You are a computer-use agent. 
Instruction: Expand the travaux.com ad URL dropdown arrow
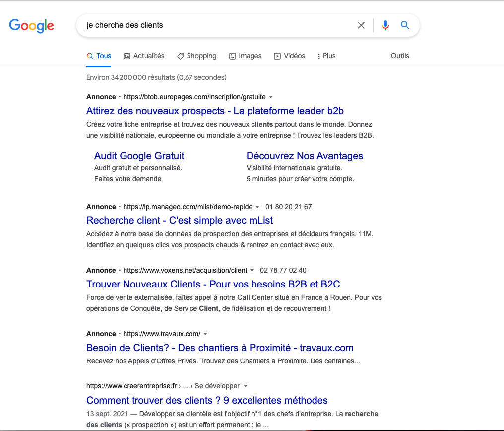click(x=205, y=334)
